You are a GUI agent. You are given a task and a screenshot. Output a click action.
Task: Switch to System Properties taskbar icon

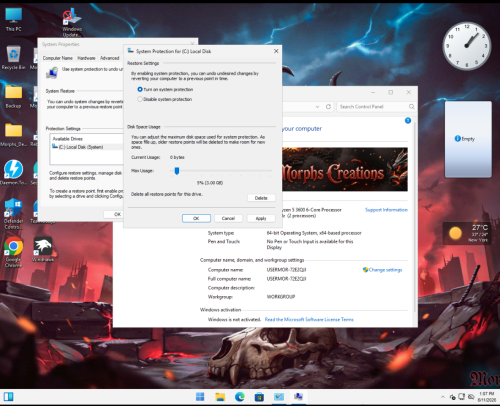[298, 397]
